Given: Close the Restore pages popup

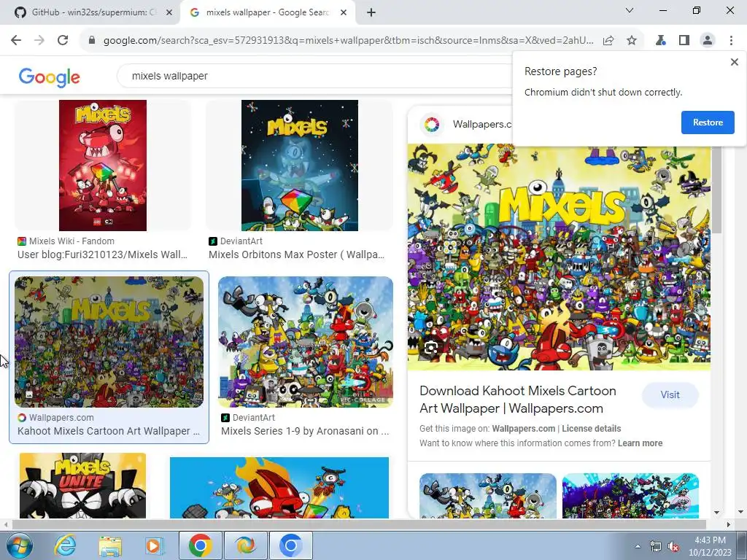Looking at the screenshot, I should point(734,62).
